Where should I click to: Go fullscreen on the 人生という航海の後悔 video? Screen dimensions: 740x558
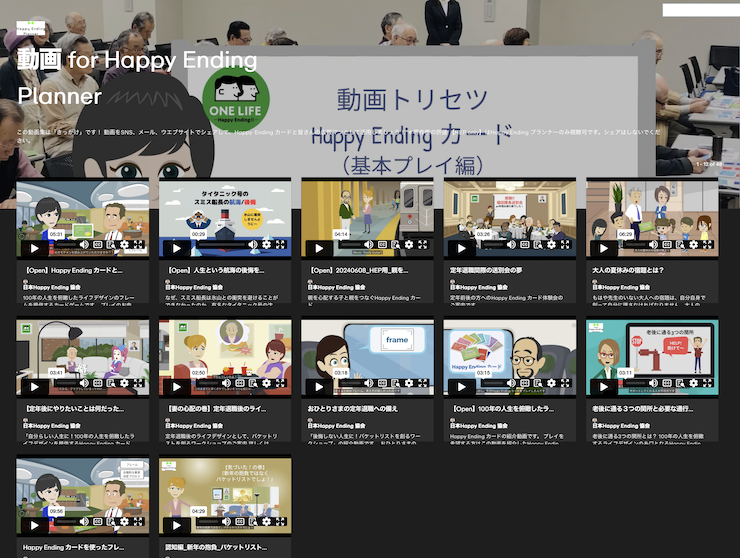click(x=280, y=244)
